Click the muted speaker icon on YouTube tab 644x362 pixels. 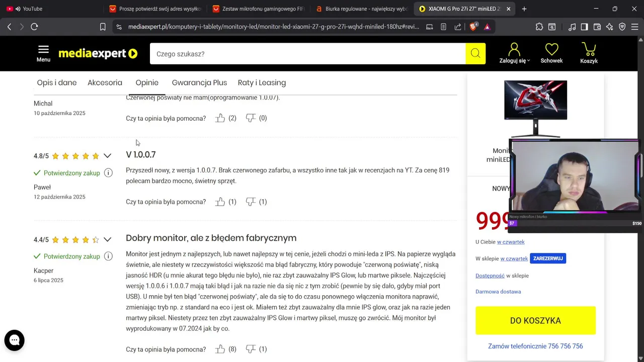tap(19, 9)
